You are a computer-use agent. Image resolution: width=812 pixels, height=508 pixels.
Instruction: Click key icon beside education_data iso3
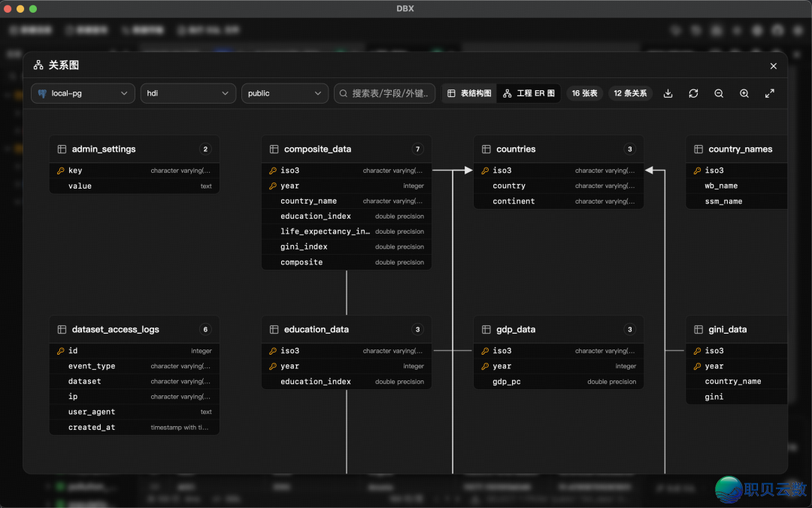[273, 351]
